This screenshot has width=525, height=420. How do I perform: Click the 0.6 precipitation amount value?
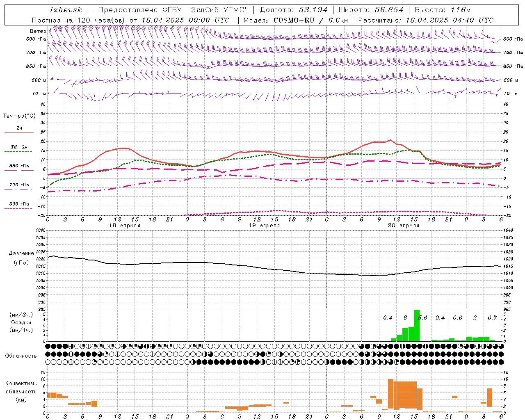point(457,318)
